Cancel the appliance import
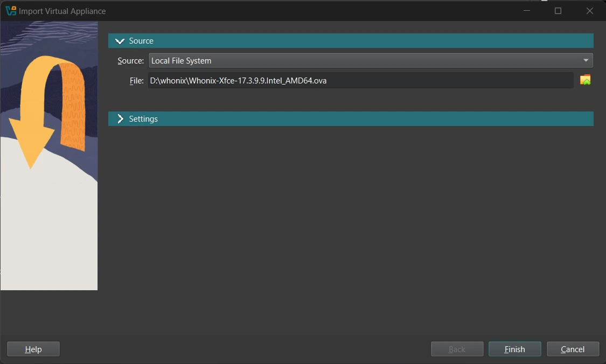 click(x=573, y=349)
